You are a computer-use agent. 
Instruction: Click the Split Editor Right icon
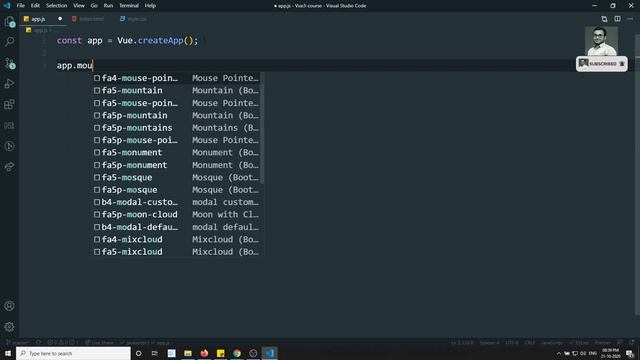click(617, 19)
